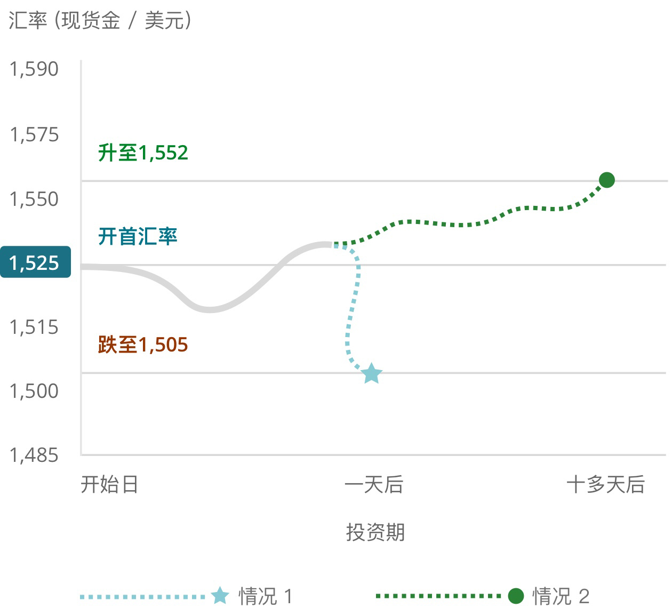Select the 情况 2 legend circle icon
The height and width of the screenshot is (616, 672).
516,596
